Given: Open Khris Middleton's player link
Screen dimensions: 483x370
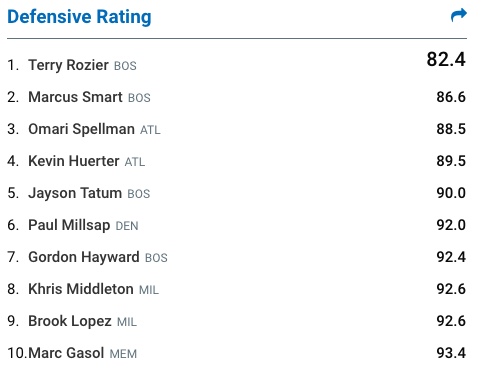Looking at the screenshot, I should point(81,289).
